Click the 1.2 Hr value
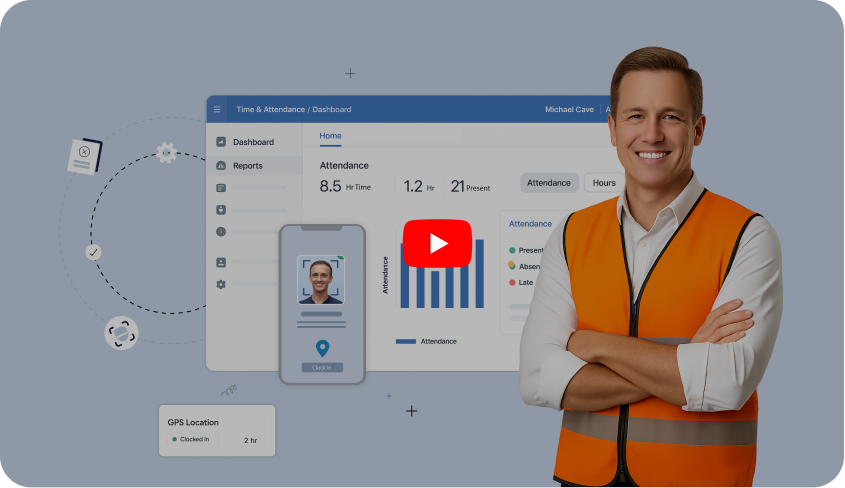845x488 pixels. pos(419,186)
